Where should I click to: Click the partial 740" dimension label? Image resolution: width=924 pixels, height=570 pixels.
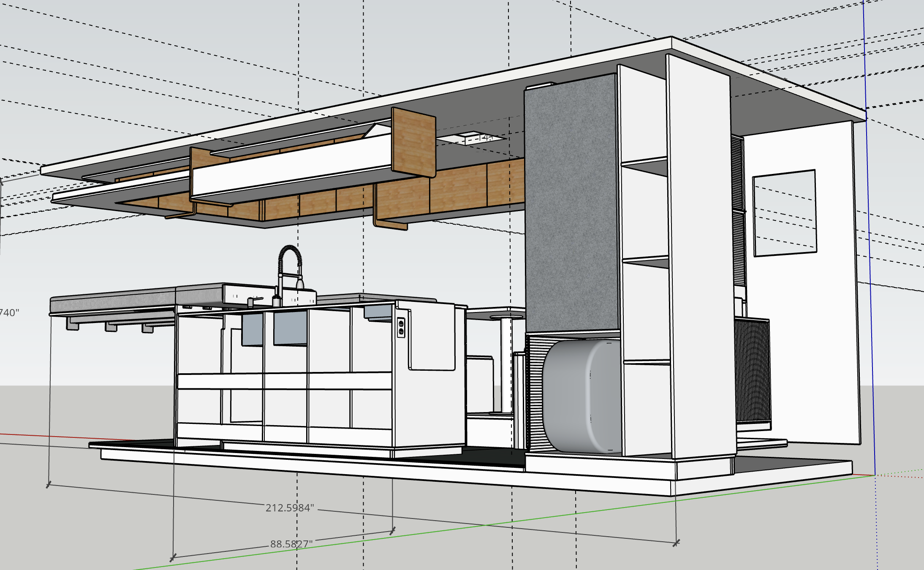coord(9,313)
